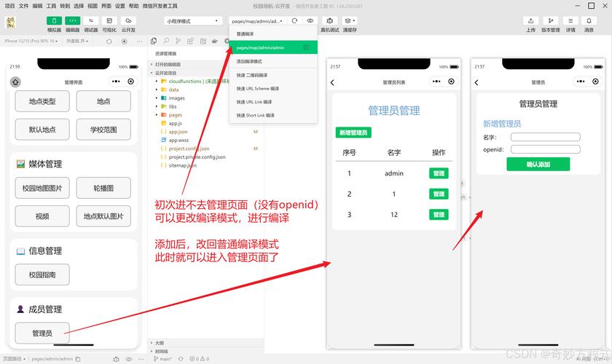The height and width of the screenshot is (364, 612).
Task: Open the 帮助 menu
Action: click(134, 6)
